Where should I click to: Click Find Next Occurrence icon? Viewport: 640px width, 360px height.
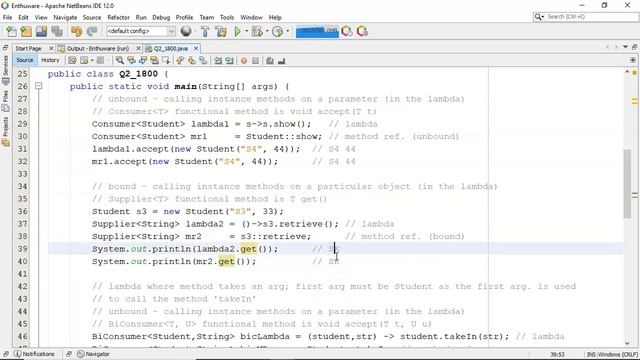point(143,60)
